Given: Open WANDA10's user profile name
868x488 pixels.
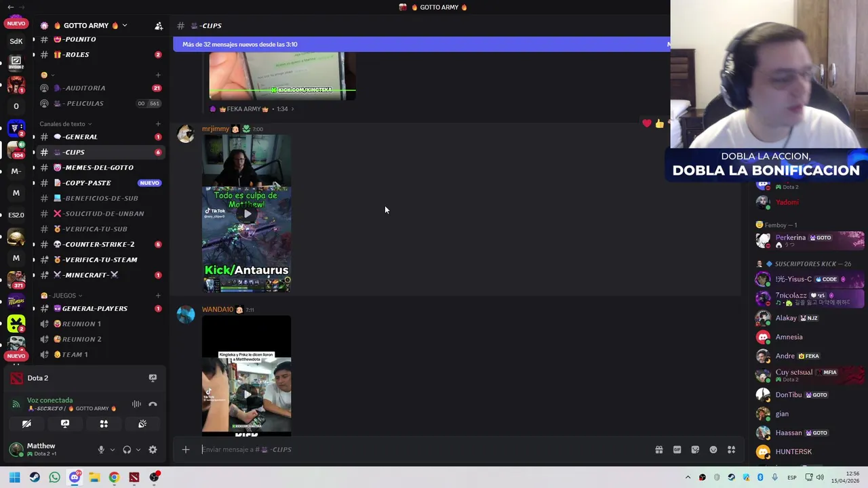Looking at the screenshot, I should coord(217,309).
